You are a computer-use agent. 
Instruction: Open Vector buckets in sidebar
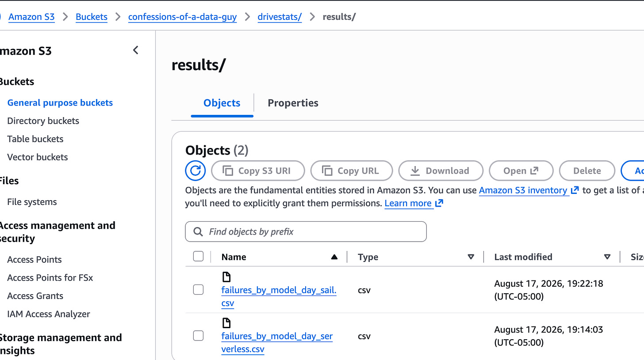[x=38, y=157]
